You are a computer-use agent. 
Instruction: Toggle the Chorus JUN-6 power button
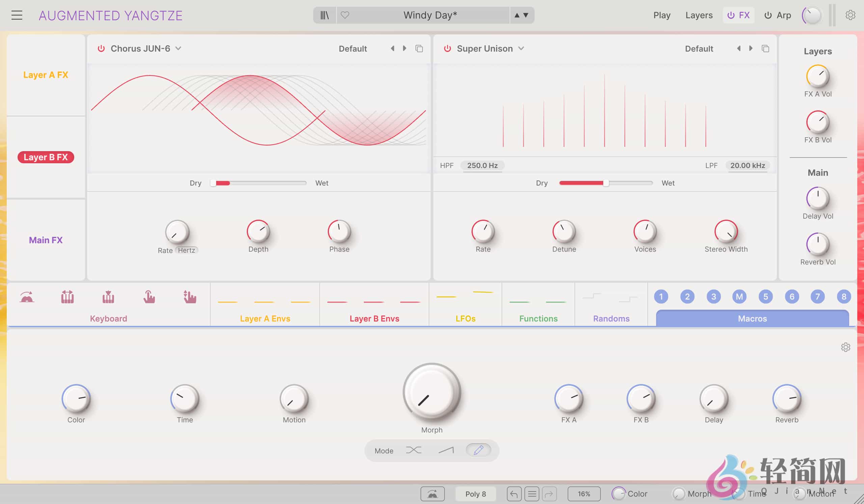(x=101, y=48)
